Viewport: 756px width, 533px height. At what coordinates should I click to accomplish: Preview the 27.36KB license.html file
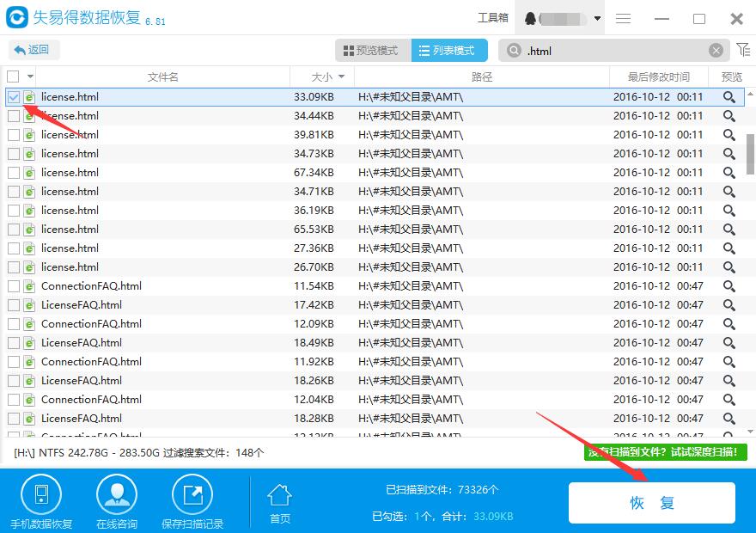coord(729,248)
